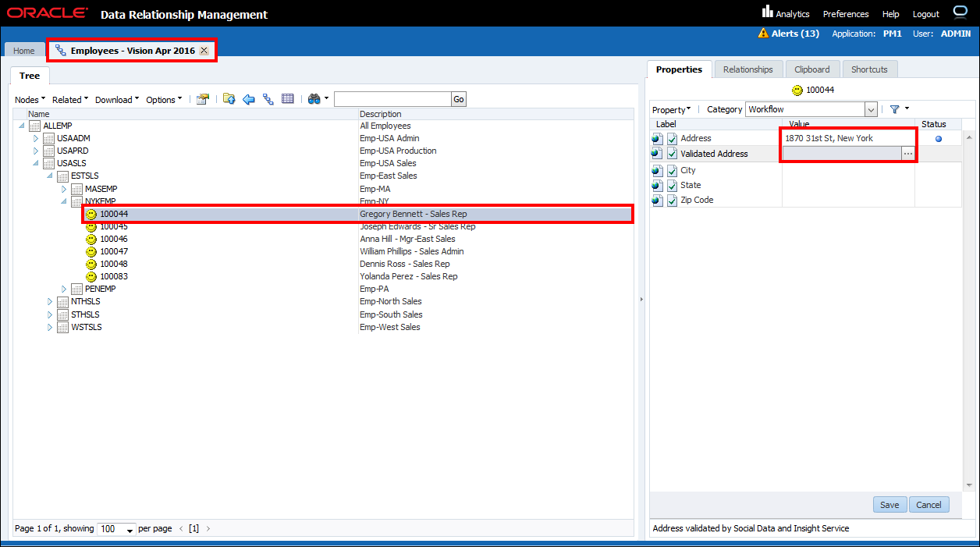Click the binoculars find icon
980x547 pixels.
(314, 99)
